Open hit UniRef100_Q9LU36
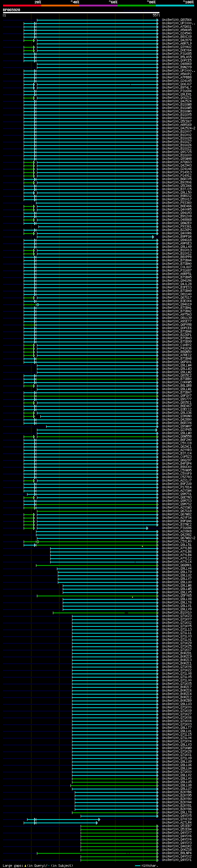 point(177,413)
